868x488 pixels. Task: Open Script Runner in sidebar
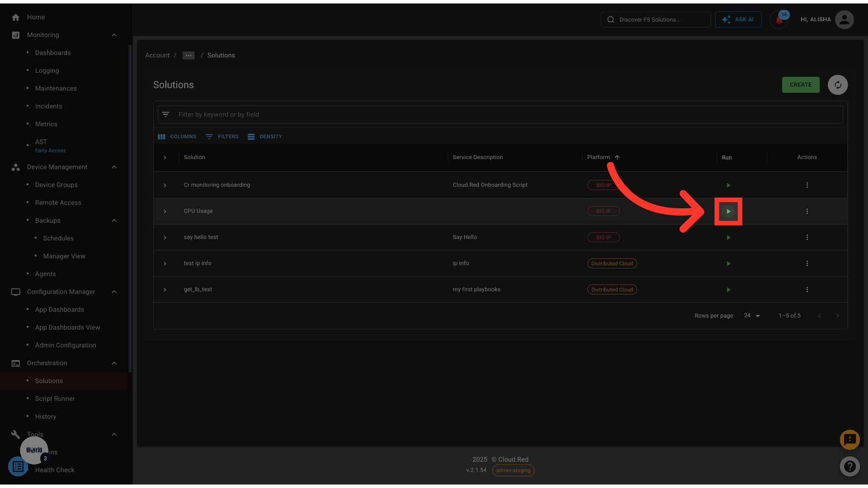pyautogui.click(x=55, y=399)
